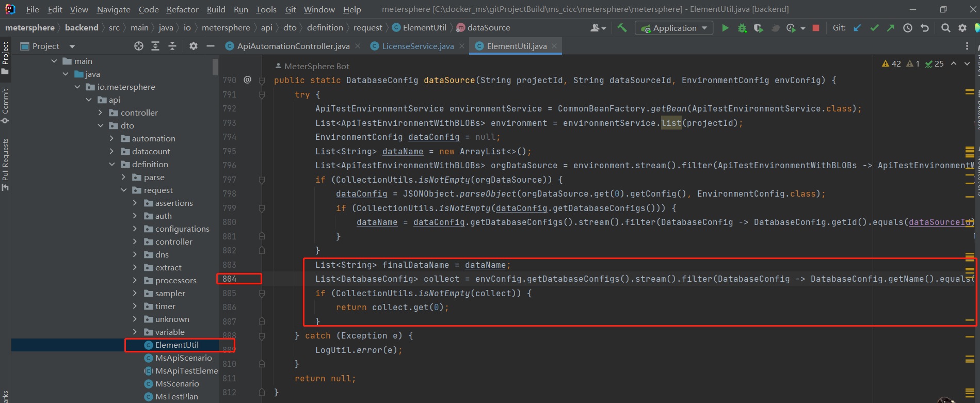Switch to LicenseService.java tab

pos(418,46)
